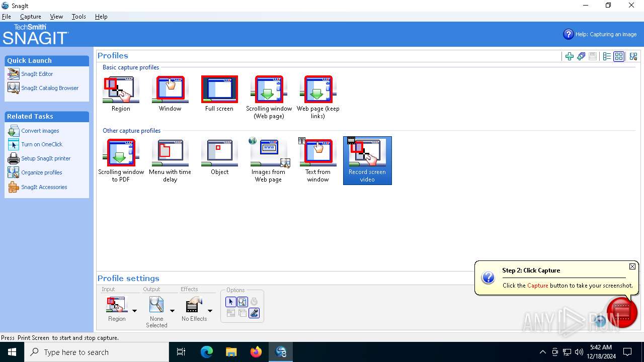Toggle the greyed keep-links window option
Viewport: 644px width, 362px height.
(x=231, y=313)
